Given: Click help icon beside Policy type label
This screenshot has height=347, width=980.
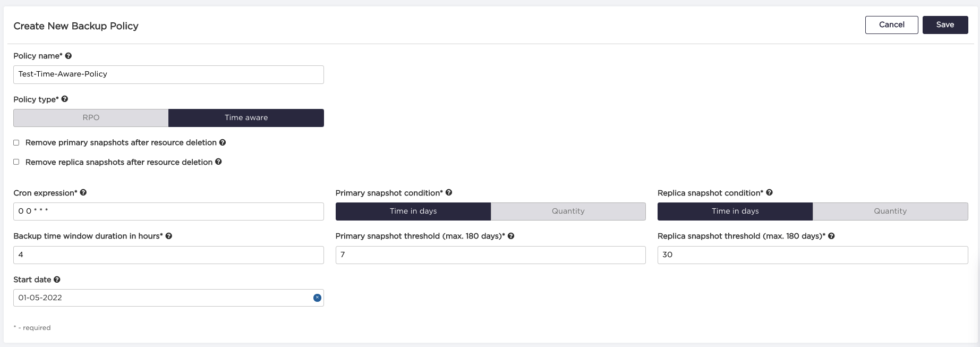Looking at the screenshot, I should (65, 99).
